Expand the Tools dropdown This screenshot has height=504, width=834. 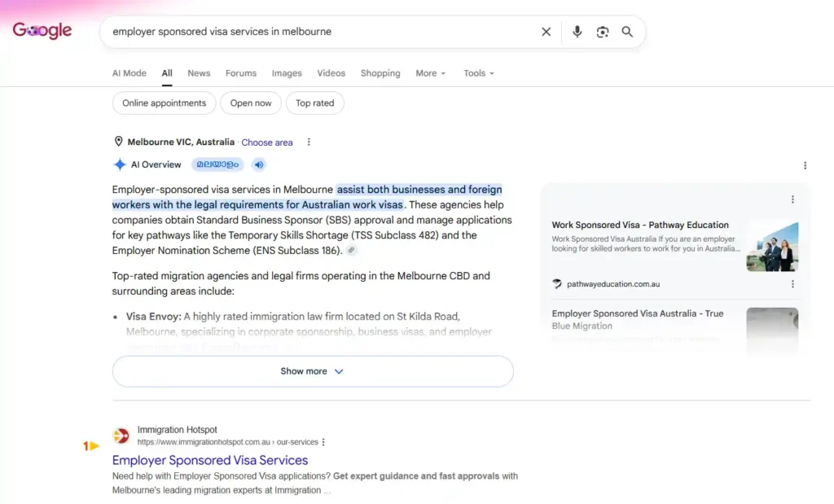pos(479,73)
